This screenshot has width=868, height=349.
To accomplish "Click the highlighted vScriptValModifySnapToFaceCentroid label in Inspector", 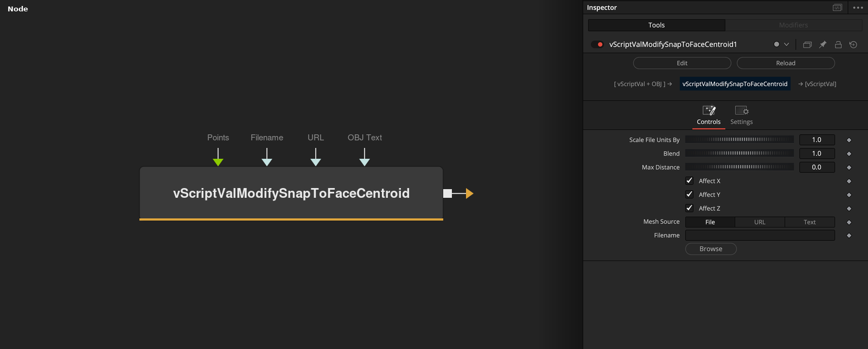I will point(735,84).
